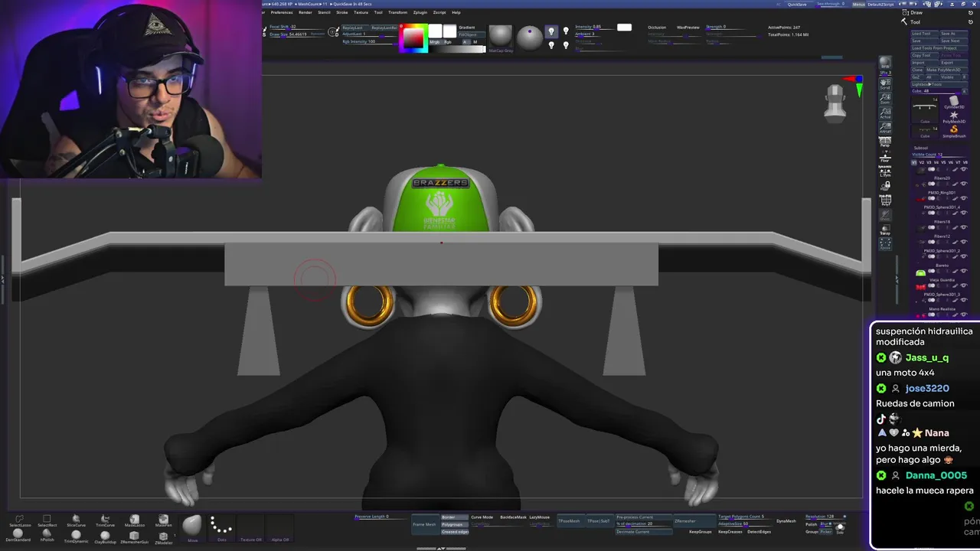Select the Mrgb channel button

pos(435,42)
